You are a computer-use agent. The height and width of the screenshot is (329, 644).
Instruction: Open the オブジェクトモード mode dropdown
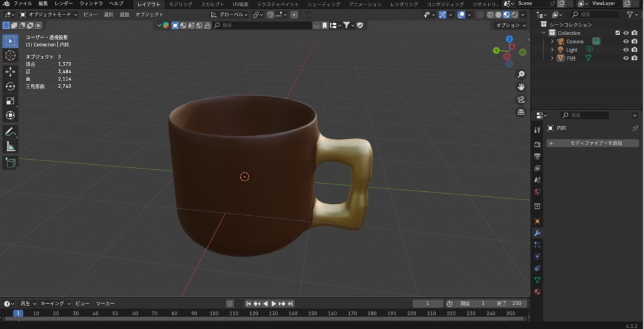click(x=48, y=15)
